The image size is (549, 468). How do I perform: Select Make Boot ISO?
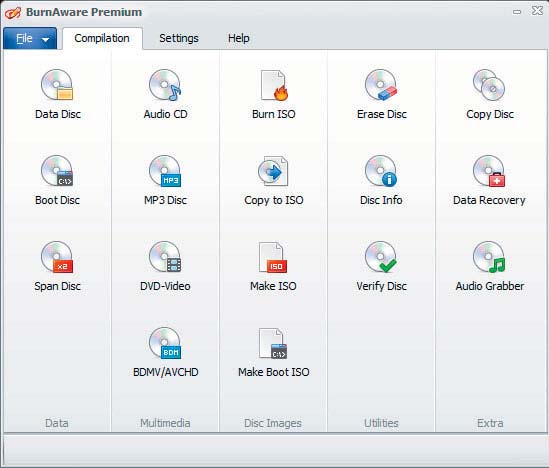click(273, 353)
